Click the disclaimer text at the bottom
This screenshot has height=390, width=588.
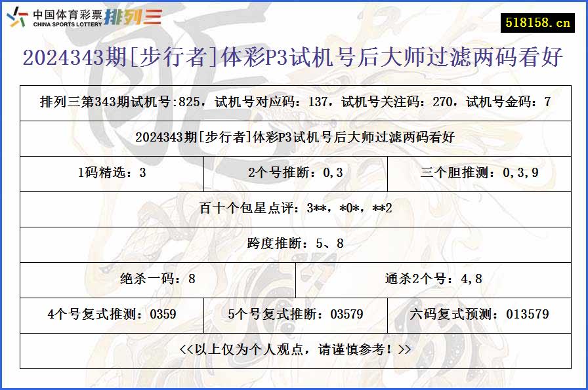click(294, 351)
